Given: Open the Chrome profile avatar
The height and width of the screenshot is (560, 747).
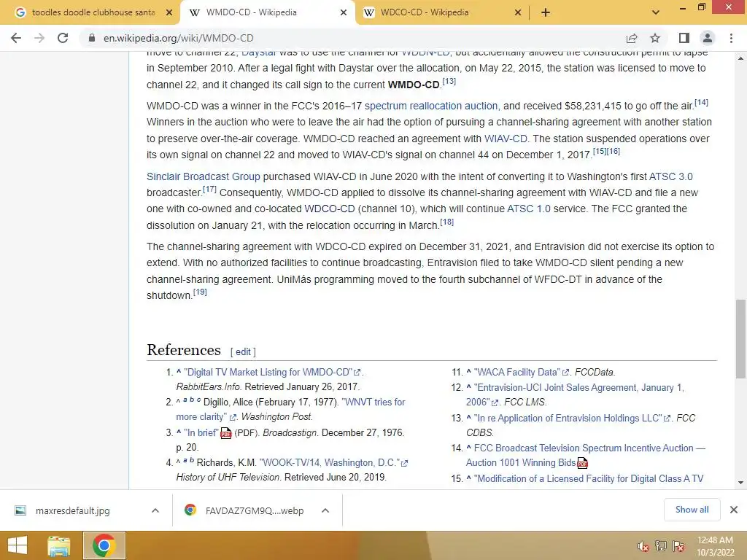Looking at the screenshot, I should 708,38.
